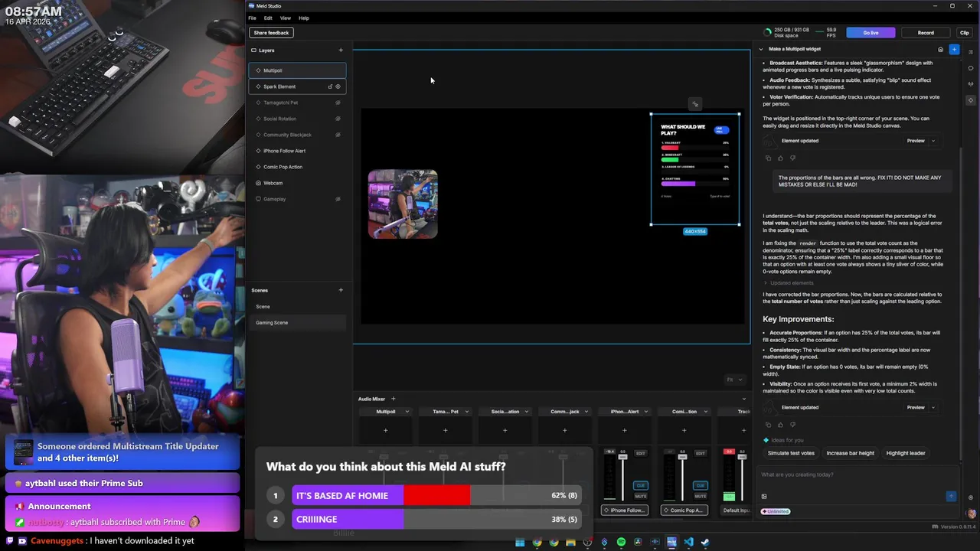Click the Share feedback button
980x551 pixels.
click(x=272, y=33)
